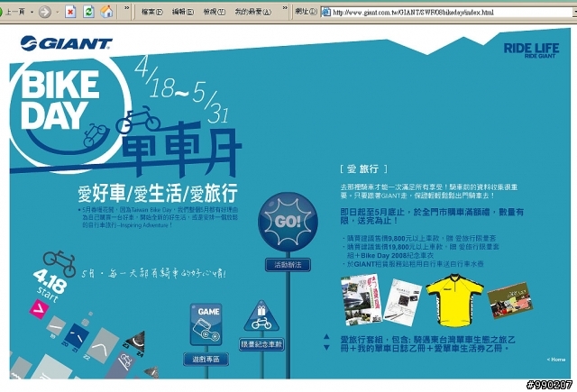Click the brown coupon card image

point(509,300)
